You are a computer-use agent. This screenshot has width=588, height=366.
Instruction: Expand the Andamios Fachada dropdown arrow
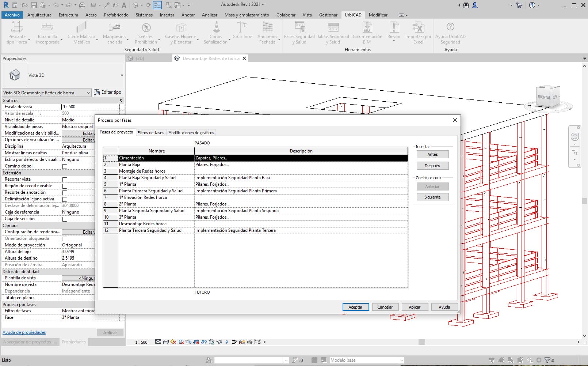[x=279, y=39]
